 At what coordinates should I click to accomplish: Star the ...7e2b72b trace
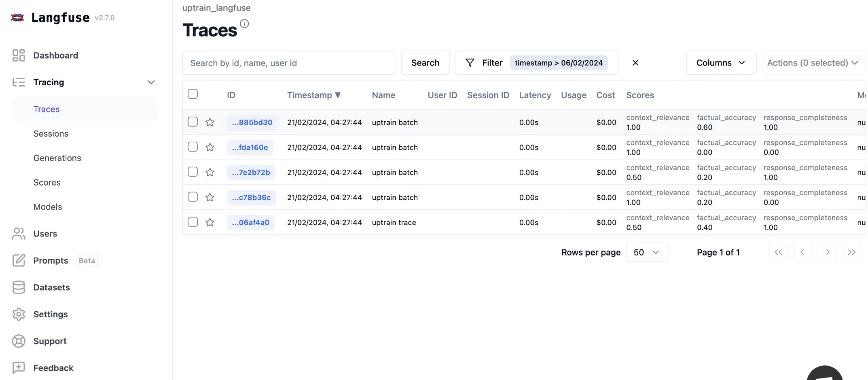coord(210,172)
